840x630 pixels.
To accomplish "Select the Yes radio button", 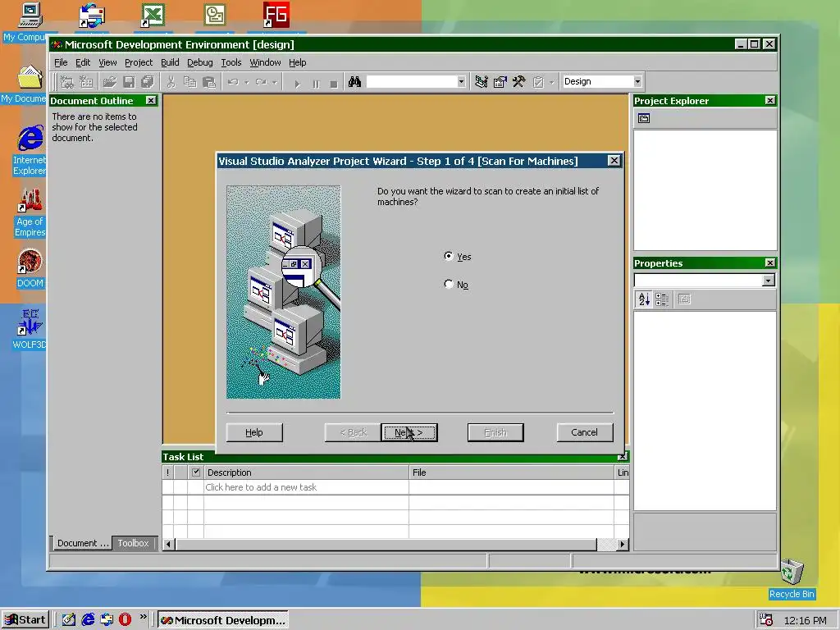I will click(449, 256).
